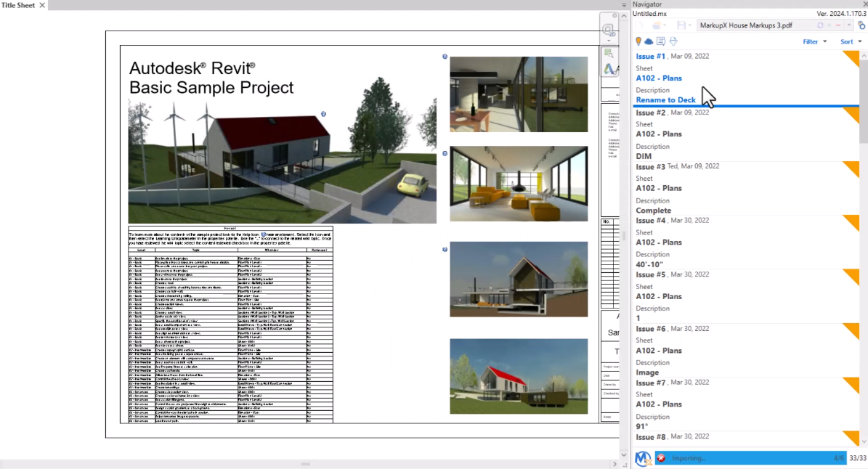Open Issue #1 header link
The image size is (868, 469).
[x=650, y=57]
